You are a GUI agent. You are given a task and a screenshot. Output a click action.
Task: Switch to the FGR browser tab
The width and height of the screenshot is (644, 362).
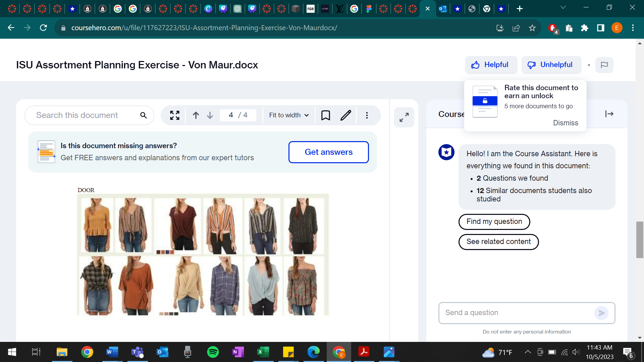click(x=311, y=9)
